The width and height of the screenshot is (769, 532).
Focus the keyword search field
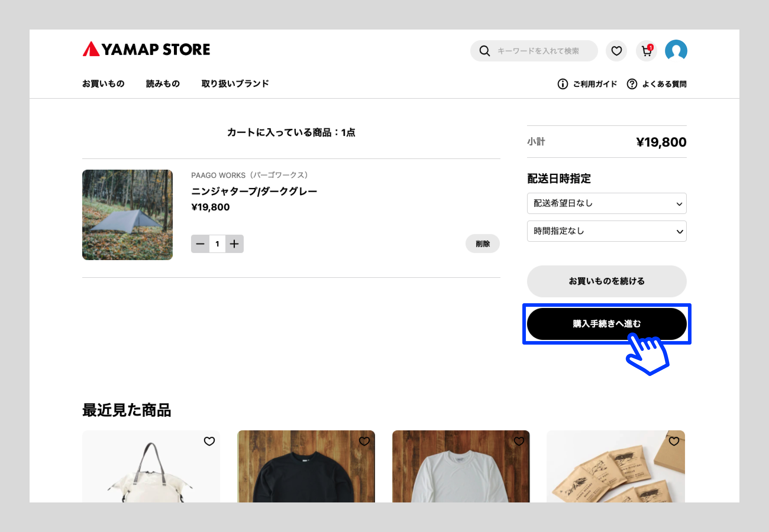(534, 51)
